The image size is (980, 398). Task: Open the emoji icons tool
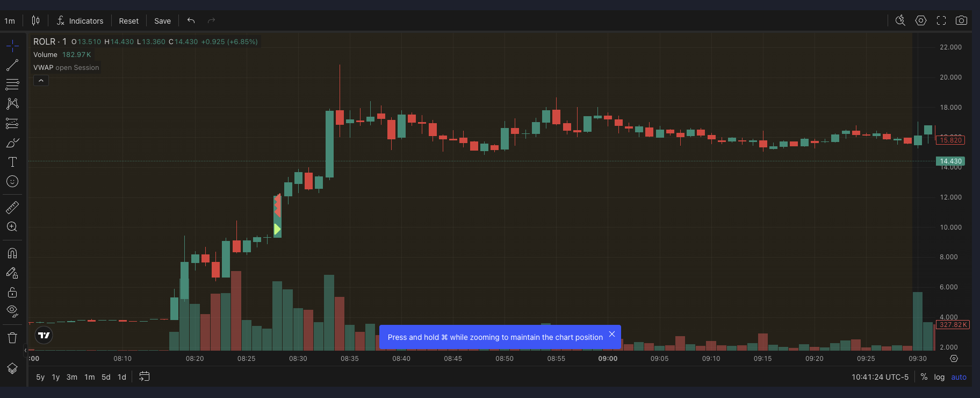[x=12, y=182]
